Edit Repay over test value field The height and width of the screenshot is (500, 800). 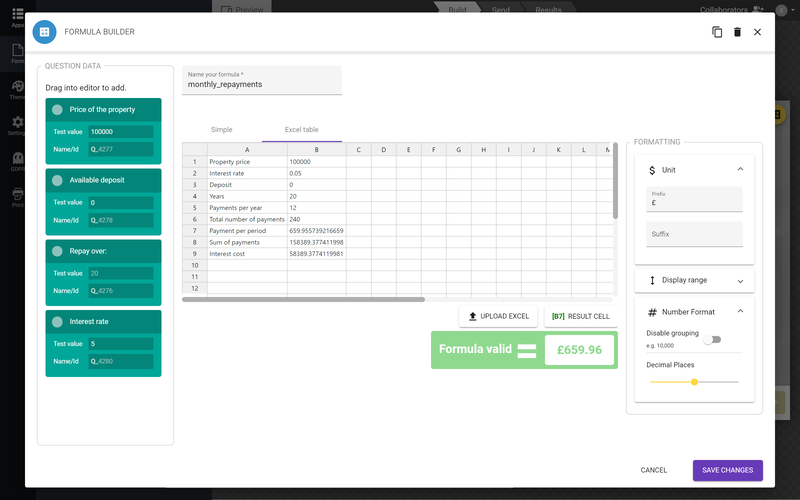(121, 273)
